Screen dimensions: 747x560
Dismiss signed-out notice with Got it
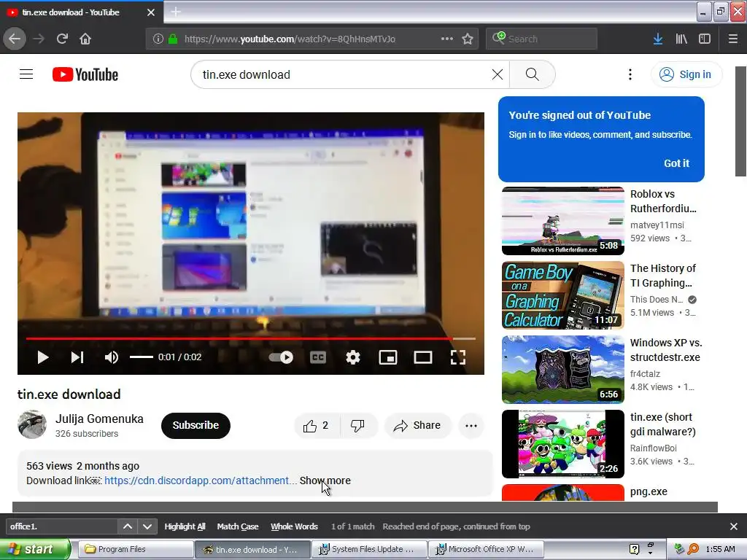coord(676,163)
